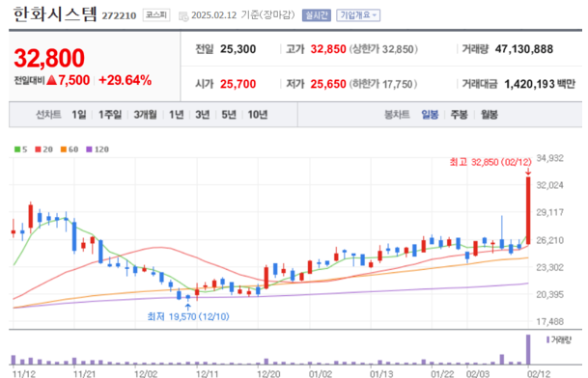
Task: Click the stock code 272210
Action: 119,15
